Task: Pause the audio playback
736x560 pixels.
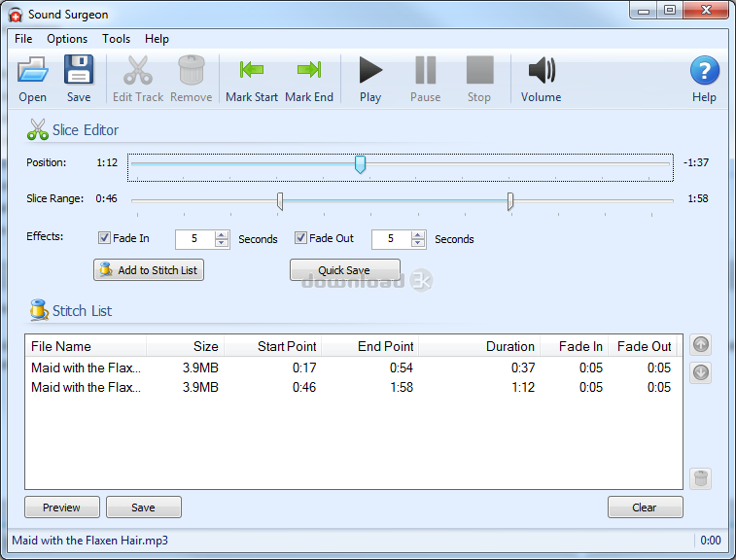Action: (425, 79)
